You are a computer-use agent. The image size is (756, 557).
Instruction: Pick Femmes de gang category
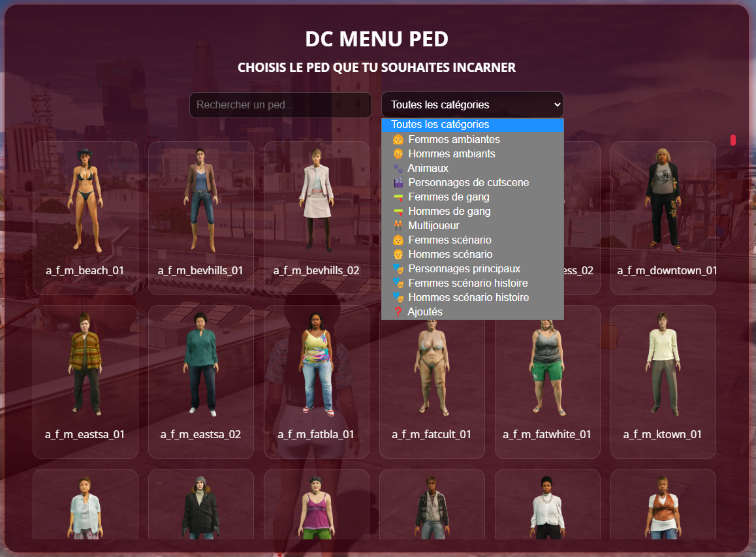click(x=473, y=197)
